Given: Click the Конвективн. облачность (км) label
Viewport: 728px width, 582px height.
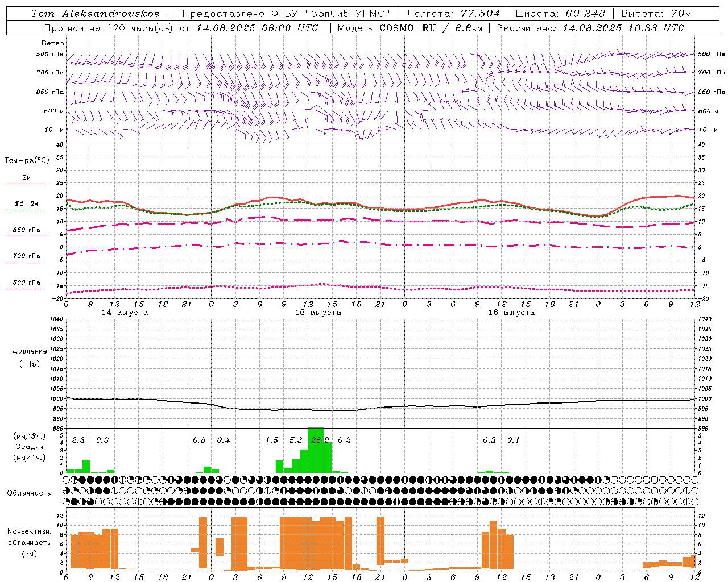Looking at the screenshot, I should click(30, 542).
